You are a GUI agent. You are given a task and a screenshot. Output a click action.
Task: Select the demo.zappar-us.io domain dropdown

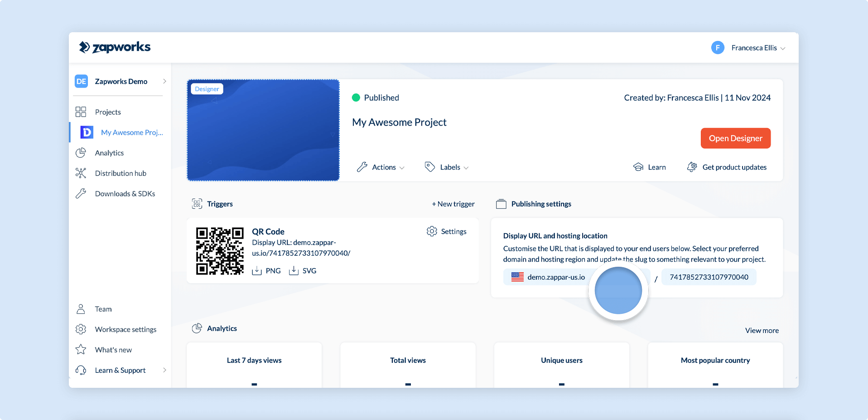click(x=577, y=277)
